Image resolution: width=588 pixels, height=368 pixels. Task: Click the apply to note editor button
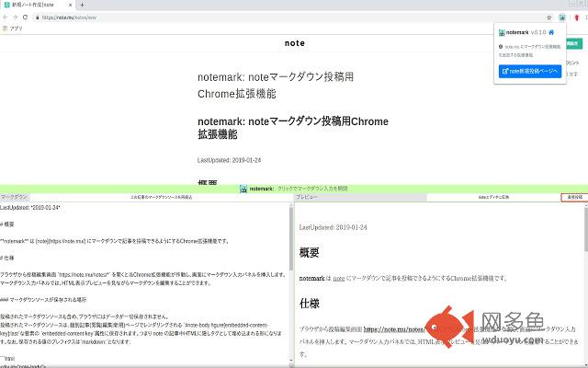(493, 197)
